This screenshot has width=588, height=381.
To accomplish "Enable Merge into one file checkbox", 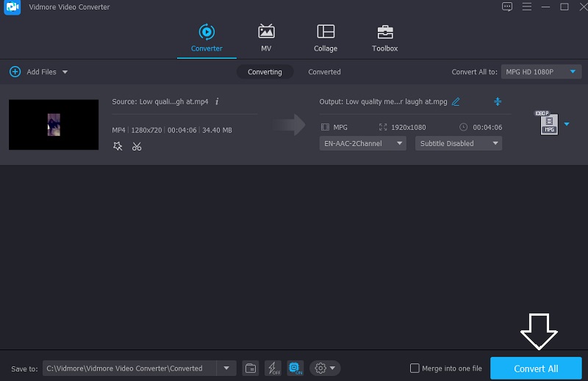I will [x=415, y=369].
